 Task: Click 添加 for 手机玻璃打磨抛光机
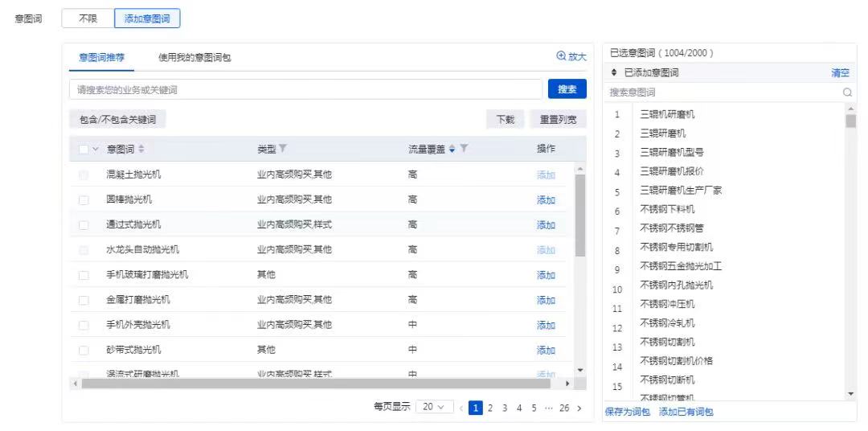tap(546, 275)
